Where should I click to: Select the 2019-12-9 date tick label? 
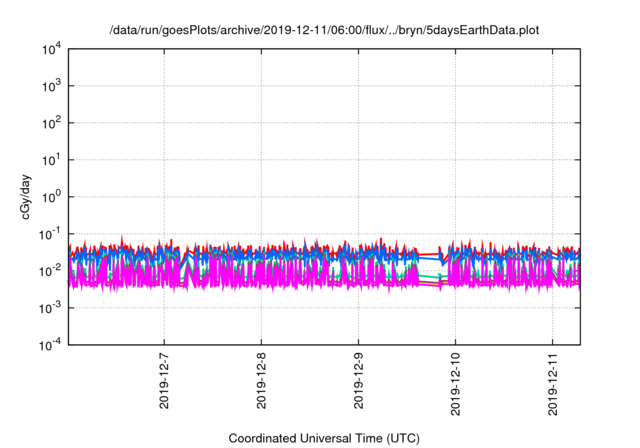[x=358, y=379]
